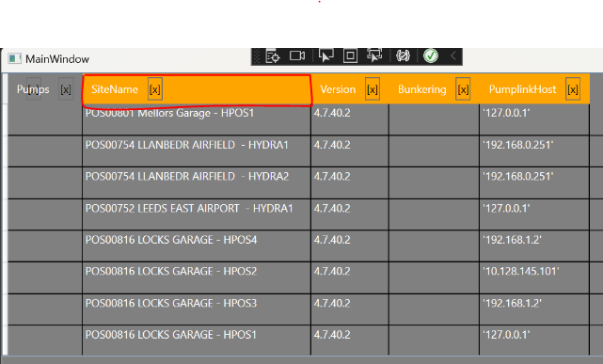This screenshot has width=603, height=364.
Task: Click the [x] button next to Bunkering
Action: [x=463, y=89]
